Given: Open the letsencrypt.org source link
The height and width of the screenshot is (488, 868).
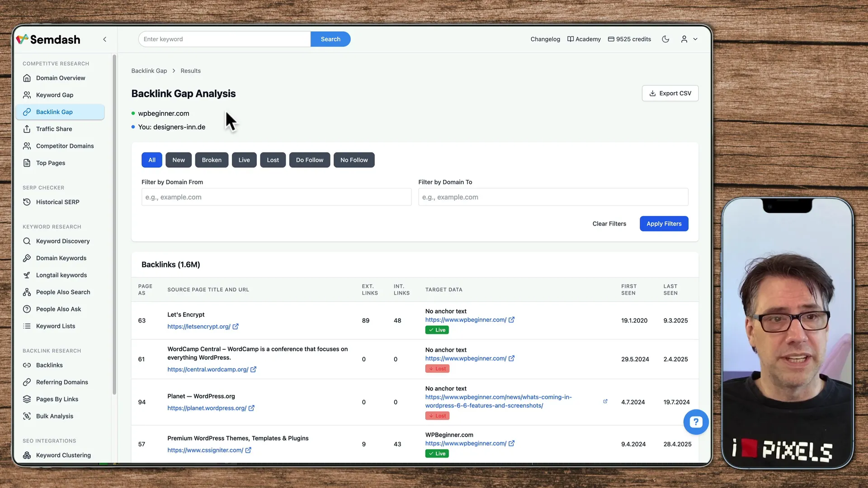Looking at the screenshot, I should [199, 326].
